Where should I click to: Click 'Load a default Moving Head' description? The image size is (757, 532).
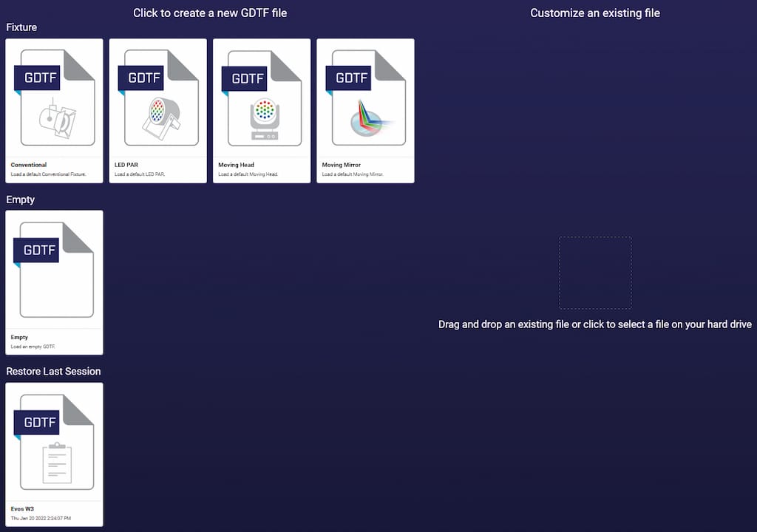click(248, 174)
